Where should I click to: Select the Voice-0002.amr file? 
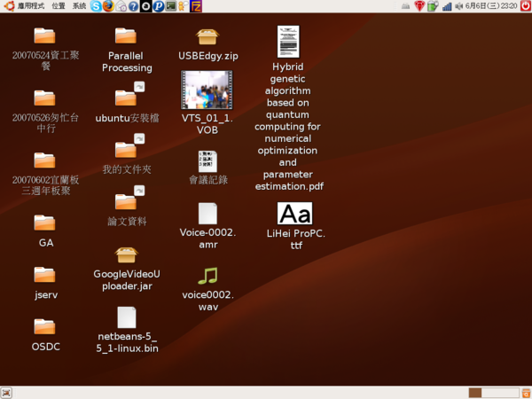[207, 214]
